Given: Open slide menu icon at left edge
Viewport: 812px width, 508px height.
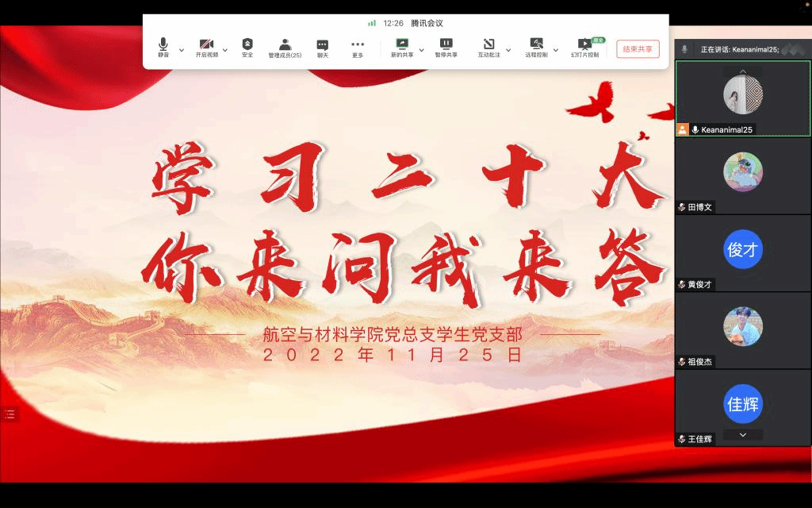Looking at the screenshot, I should pos(10,414).
